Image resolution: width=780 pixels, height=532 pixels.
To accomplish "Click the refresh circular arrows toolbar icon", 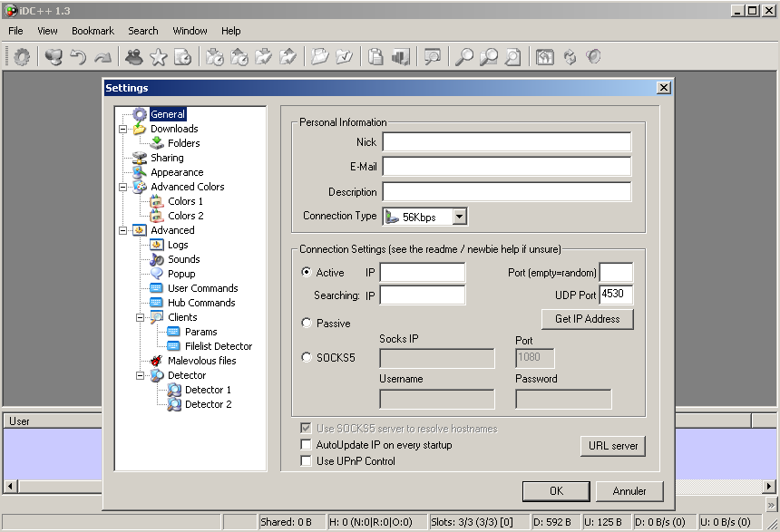I will coord(569,57).
